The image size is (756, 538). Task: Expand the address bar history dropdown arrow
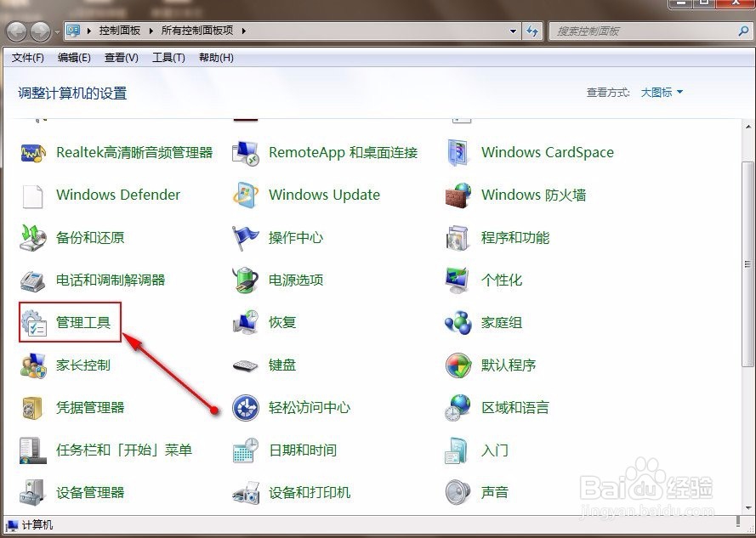coord(513,31)
